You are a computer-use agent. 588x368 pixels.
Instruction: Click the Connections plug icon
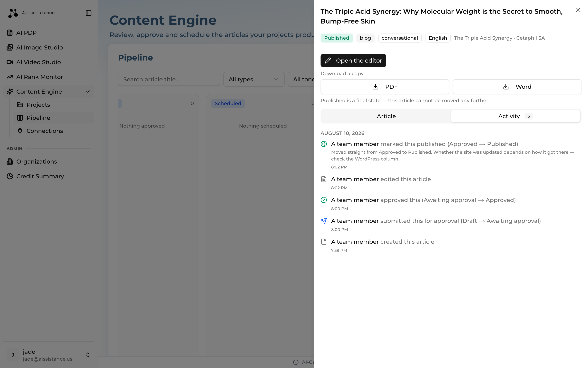(x=20, y=131)
